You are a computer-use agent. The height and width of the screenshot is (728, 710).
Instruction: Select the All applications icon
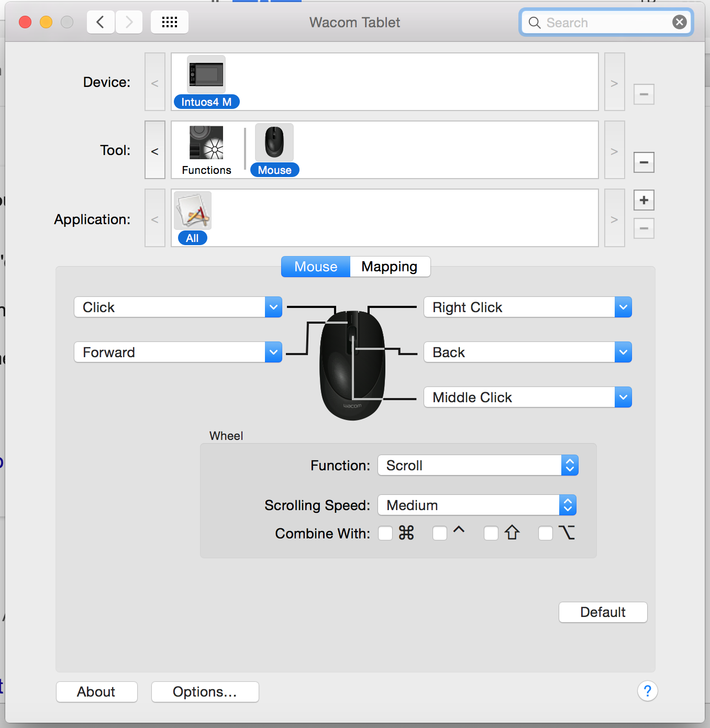click(x=193, y=211)
